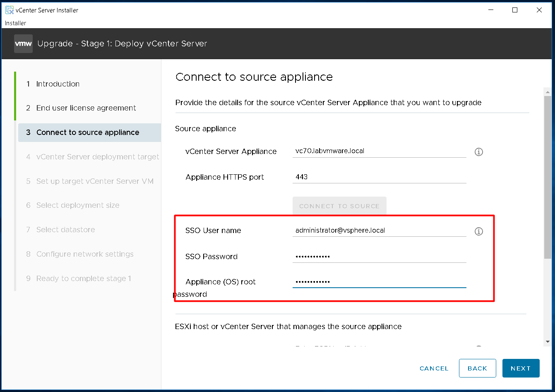Click the scrollbar down arrow
This screenshot has width=555, height=392.
(548, 342)
